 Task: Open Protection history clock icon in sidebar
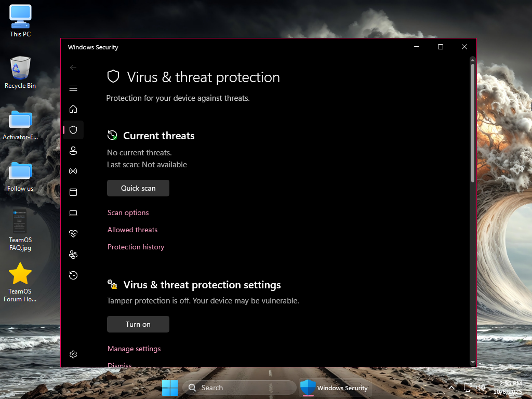73,275
